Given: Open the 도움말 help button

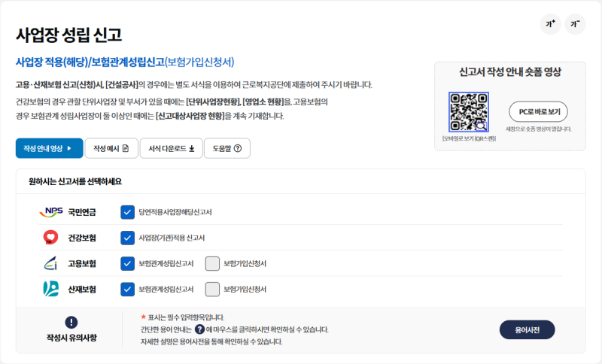Looking at the screenshot, I should 227,148.
